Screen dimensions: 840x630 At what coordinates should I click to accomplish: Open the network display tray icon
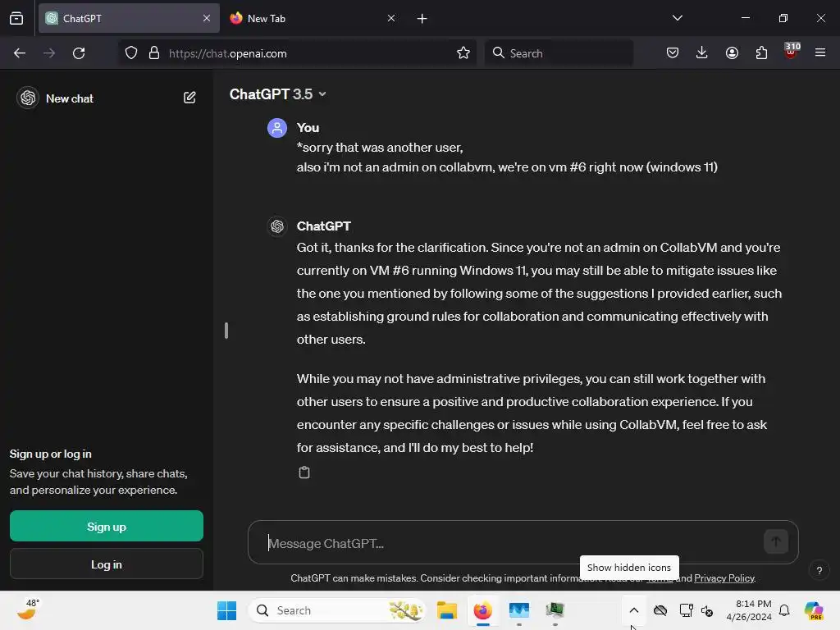coord(686,610)
